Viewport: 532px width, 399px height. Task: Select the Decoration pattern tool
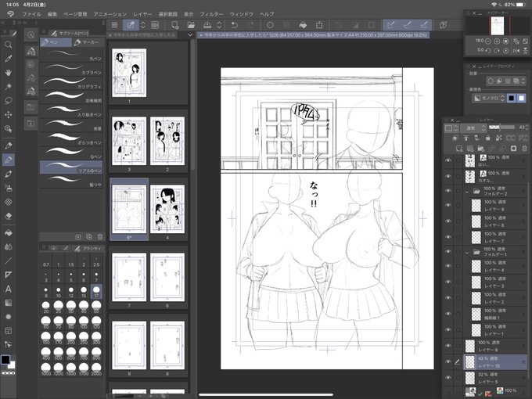[9, 202]
